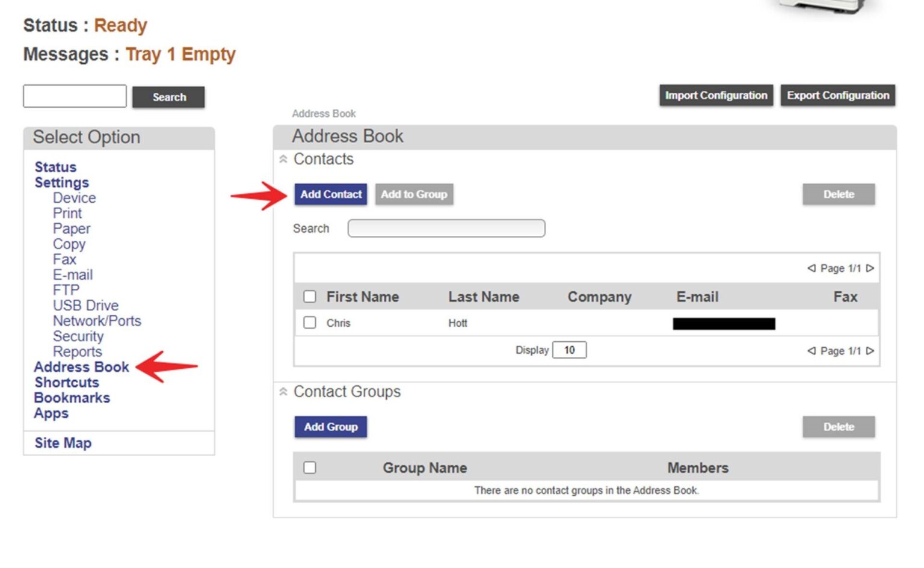Check the box next to Chris Hott
This screenshot has width=924, height=568.
pyautogui.click(x=310, y=323)
